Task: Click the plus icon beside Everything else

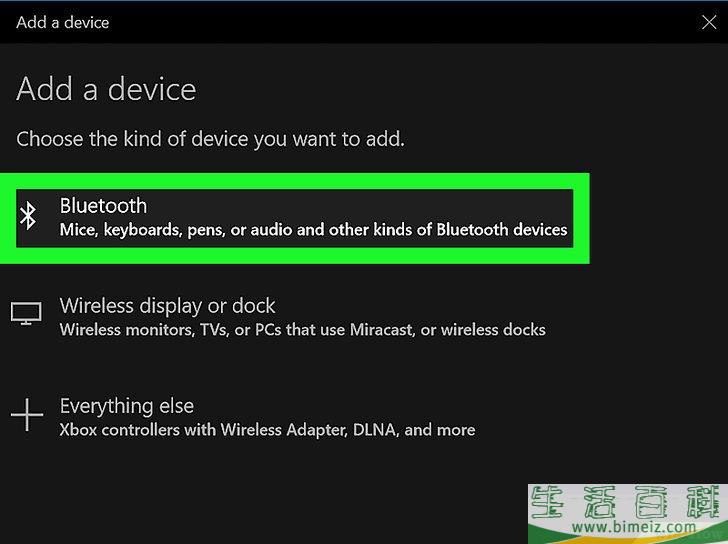Action: click(x=27, y=416)
